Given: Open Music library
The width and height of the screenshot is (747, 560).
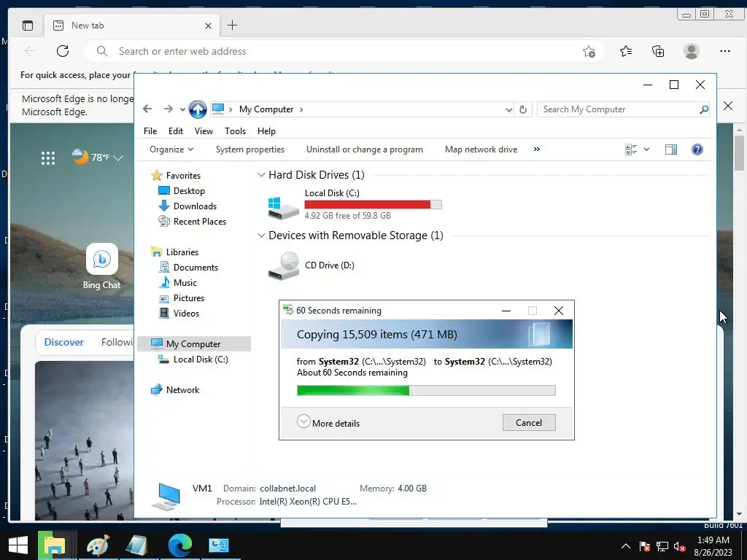Looking at the screenshot, I should point(185,283).
